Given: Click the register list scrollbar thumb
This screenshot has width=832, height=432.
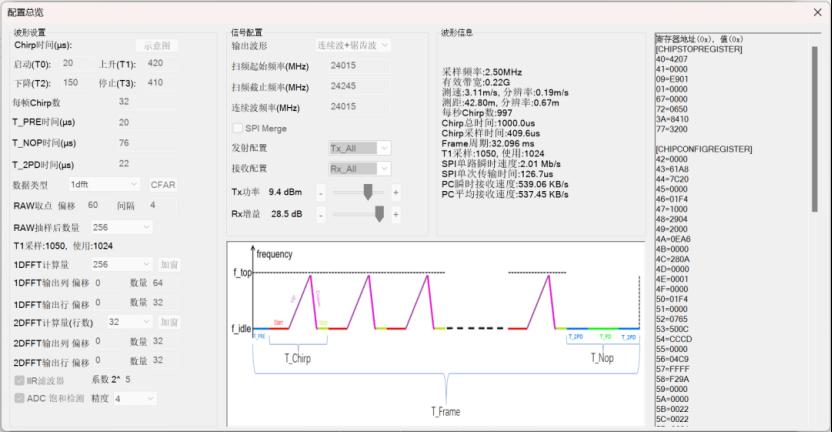Looking at the screenshot, I should point(814,129).
